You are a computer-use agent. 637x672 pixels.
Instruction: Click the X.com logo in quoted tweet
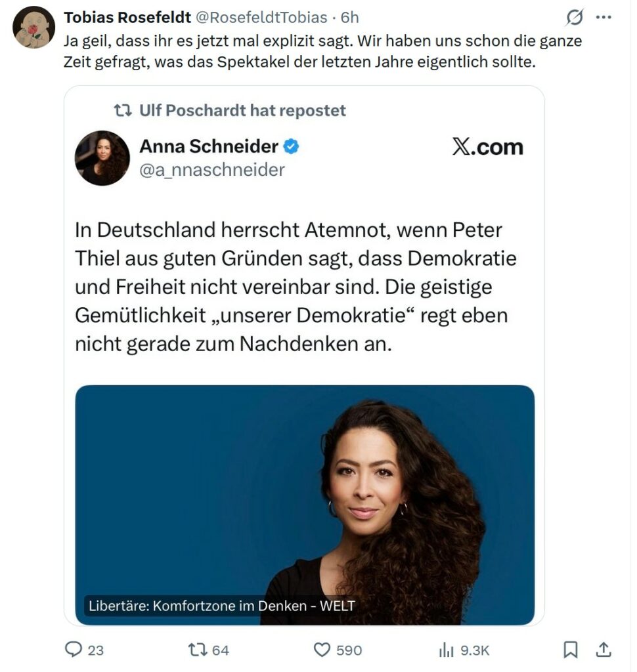pos(488,147)
